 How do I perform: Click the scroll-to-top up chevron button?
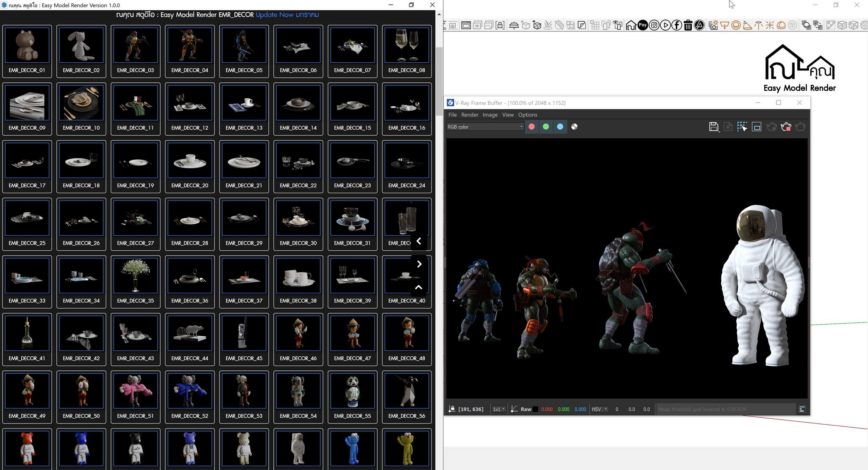419,287
